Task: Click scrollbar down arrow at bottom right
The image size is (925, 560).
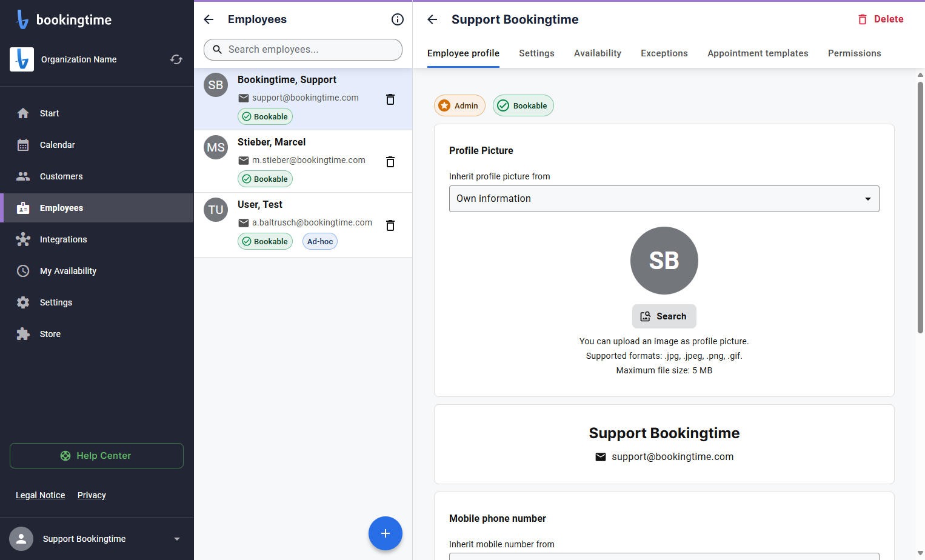Action: [x=920, y=553]
